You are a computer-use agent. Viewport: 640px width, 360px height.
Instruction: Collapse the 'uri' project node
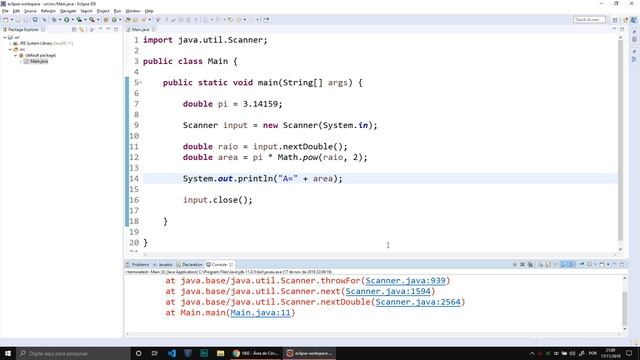[5, 37]
